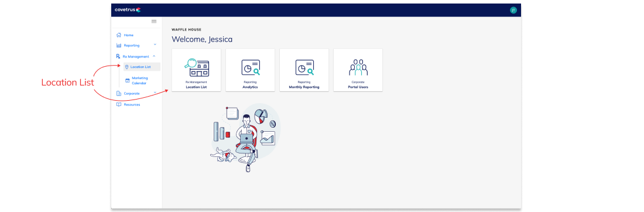Go to Home in sidebar
This screenshot has height=212, width=644.
click(129, 35)
